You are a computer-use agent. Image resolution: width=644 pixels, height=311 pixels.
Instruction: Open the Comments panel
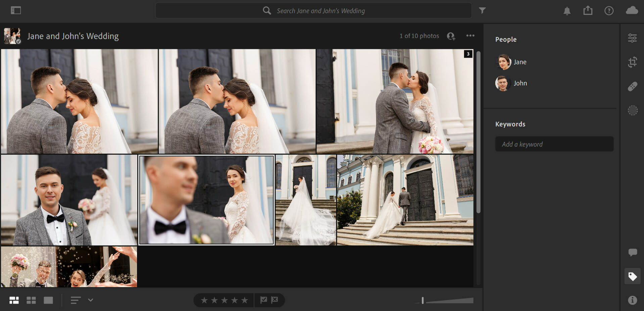coord(632,252)
